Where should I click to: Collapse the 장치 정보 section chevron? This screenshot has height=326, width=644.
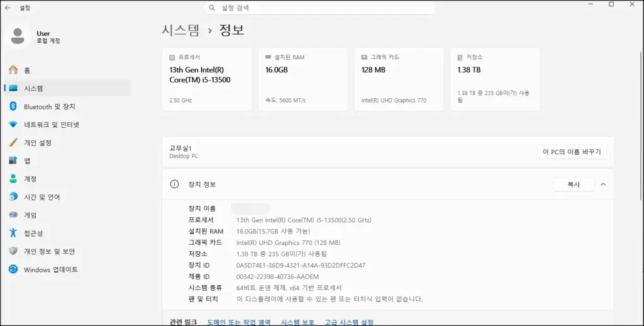tap(603, 184)
